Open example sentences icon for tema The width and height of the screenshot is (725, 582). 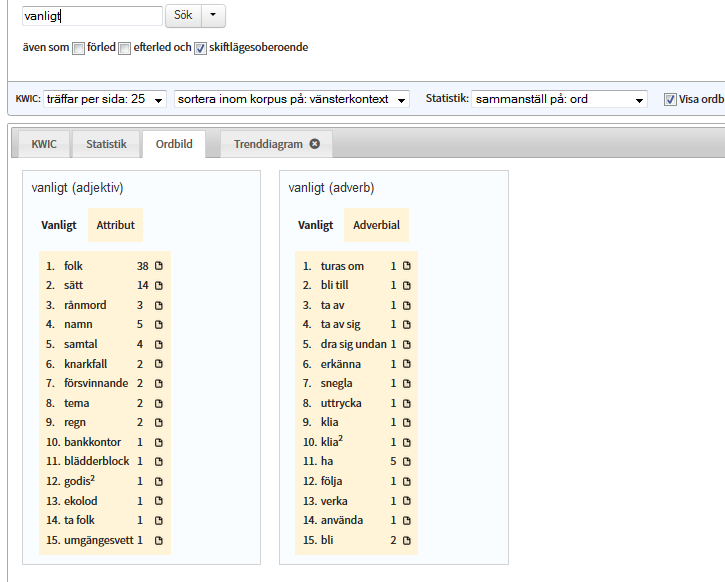tap(159, 403)
